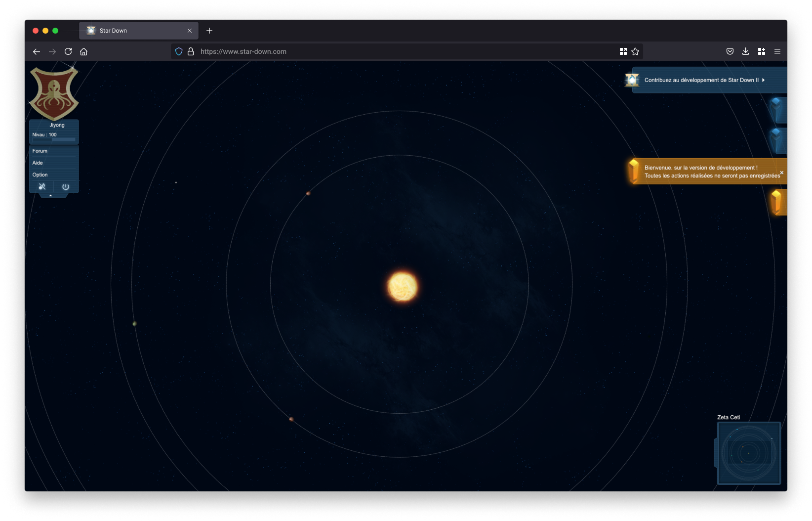Open the Option menu entry
Viewport: 812px width, 521px height.
click(x=40, y=174)
